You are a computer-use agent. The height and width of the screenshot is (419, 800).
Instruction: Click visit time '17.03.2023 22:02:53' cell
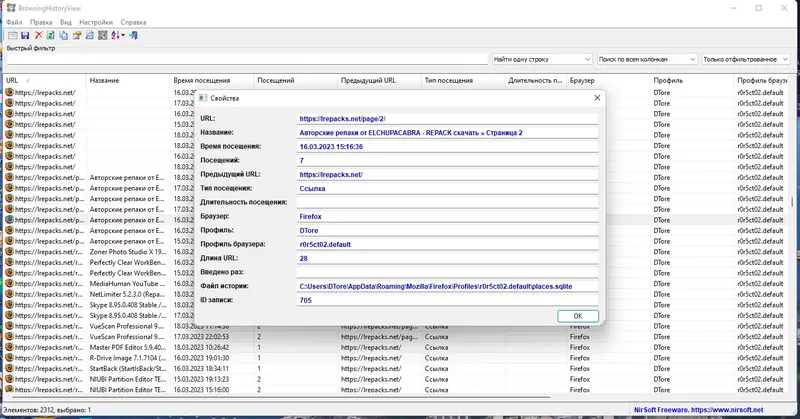[201, 337]
